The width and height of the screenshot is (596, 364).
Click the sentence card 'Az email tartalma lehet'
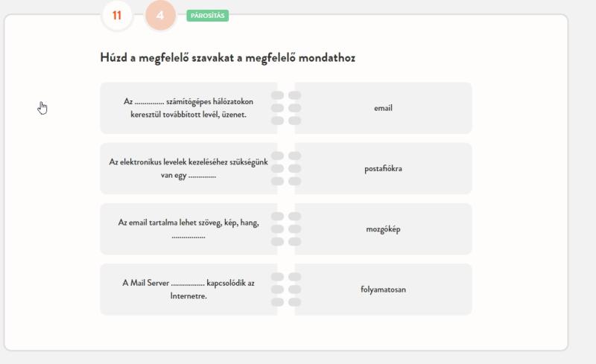point(188,229)
